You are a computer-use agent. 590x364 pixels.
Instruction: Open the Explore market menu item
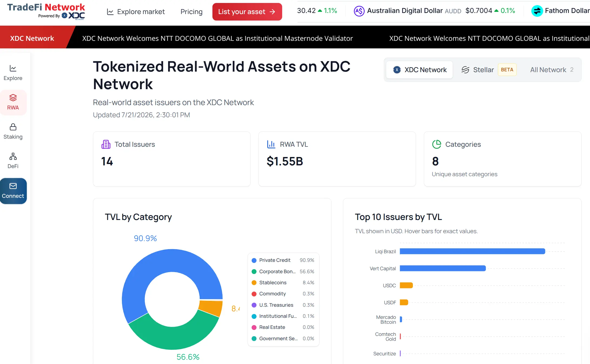click(x=136, y=12)
